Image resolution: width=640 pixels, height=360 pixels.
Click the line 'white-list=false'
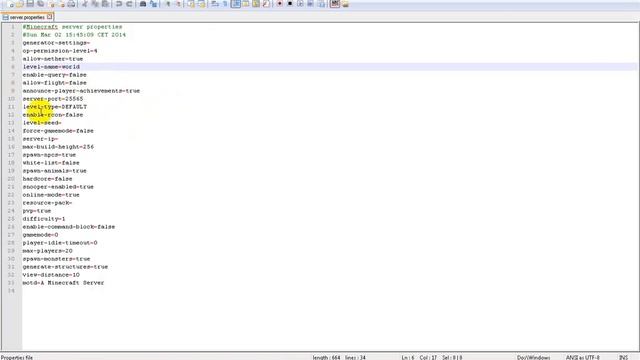51,162
